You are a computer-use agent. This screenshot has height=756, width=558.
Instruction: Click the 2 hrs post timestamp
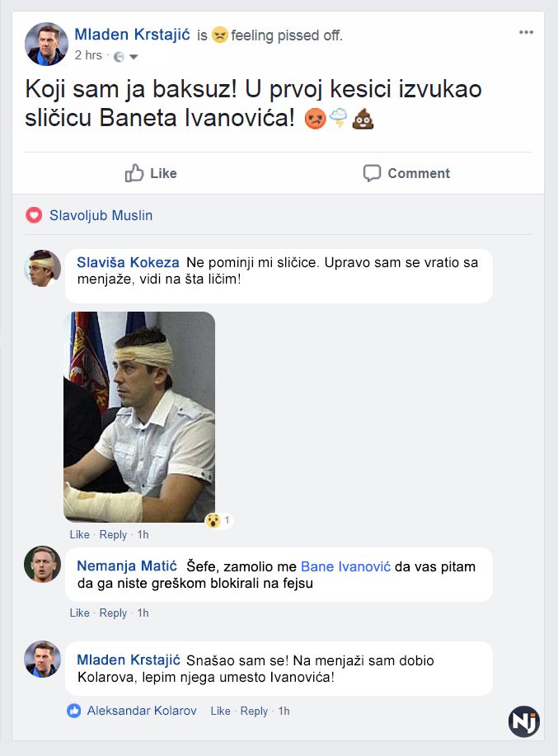pyautogui.click(x=88, y=55)
